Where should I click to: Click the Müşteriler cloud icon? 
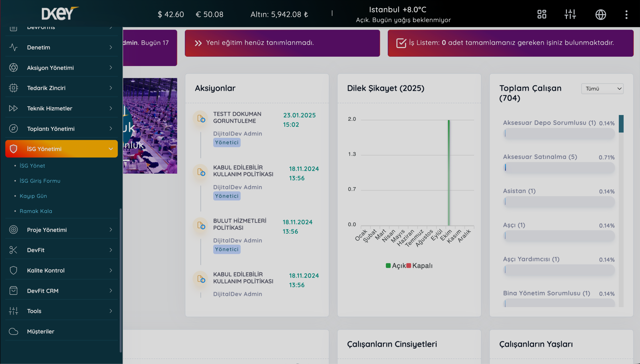click(13, 331)
